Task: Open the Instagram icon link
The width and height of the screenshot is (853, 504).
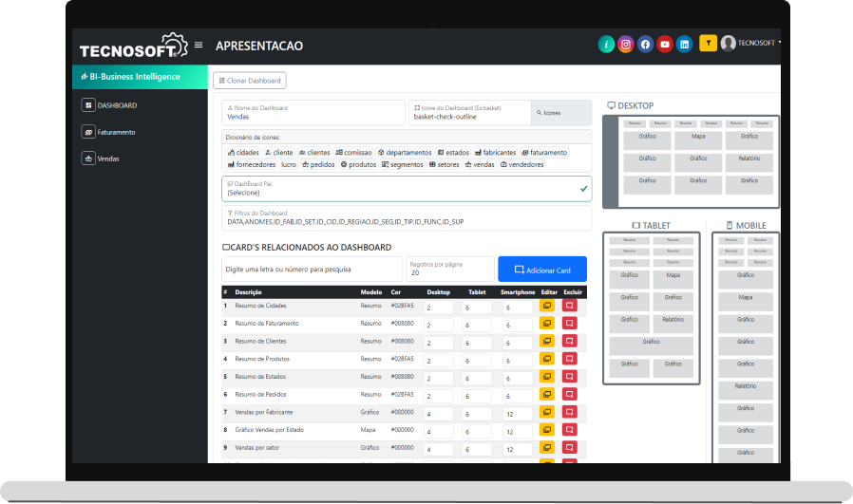Action: (626, 44)
